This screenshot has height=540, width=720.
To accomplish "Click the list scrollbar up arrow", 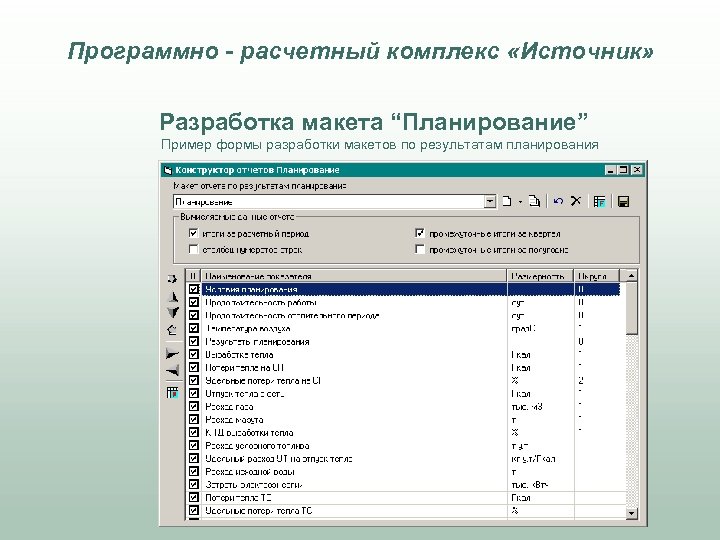I will 631,276.
